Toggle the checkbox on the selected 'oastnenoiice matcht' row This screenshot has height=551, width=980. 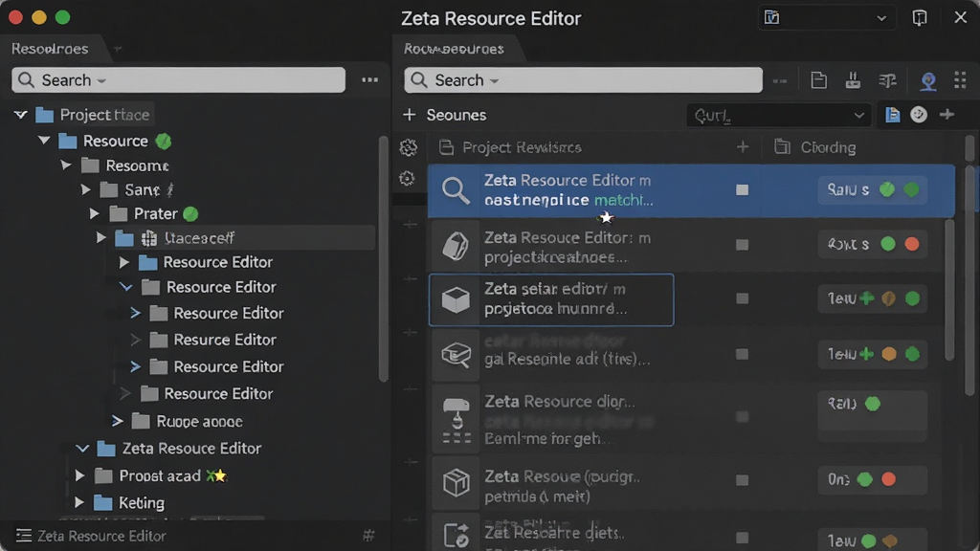coord(742,190)
